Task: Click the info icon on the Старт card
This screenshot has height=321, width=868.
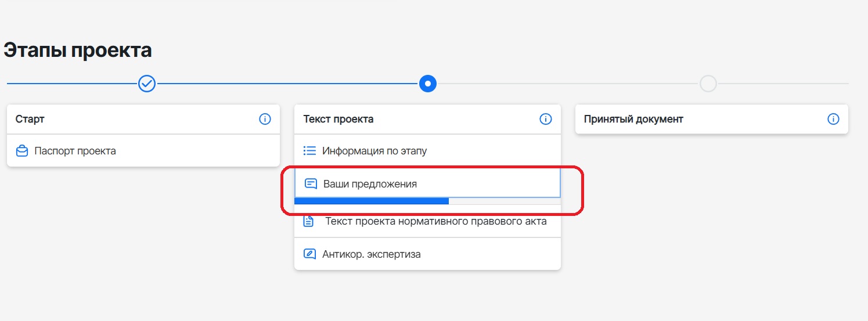Action: coord(265,119)
